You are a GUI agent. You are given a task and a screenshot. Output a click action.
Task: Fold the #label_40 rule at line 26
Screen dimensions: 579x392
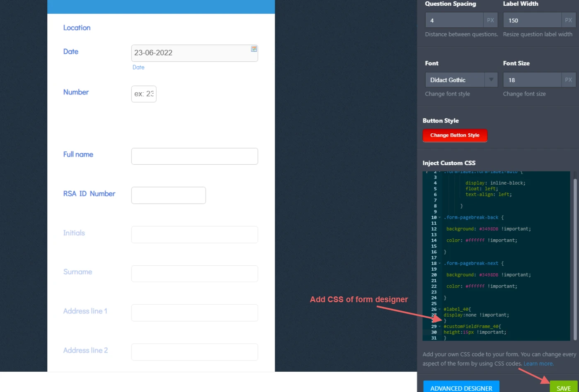point(440,310)
